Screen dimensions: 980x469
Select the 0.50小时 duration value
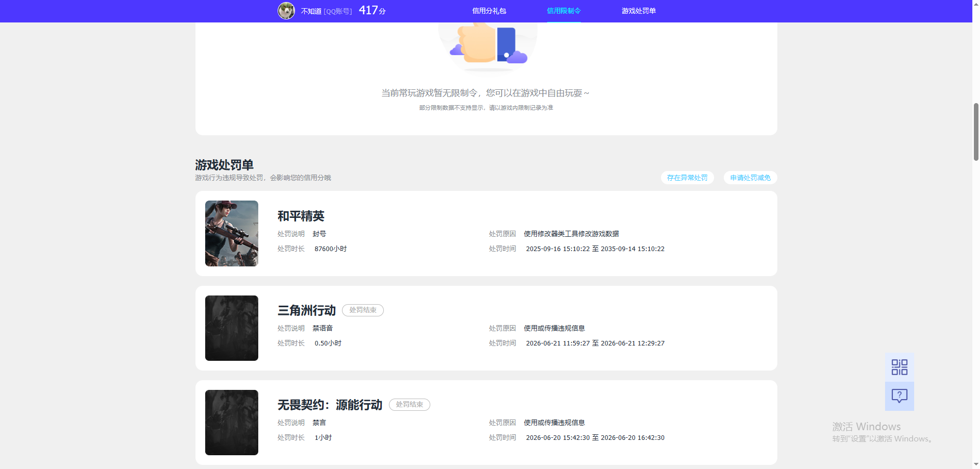328,343
